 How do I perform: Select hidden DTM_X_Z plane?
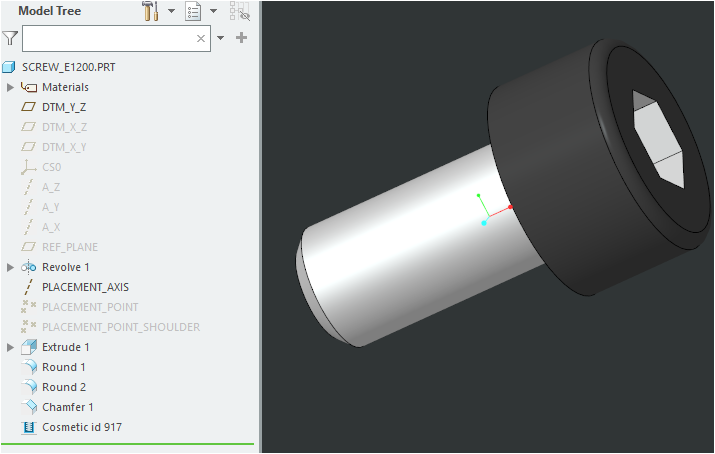point(65,127)
